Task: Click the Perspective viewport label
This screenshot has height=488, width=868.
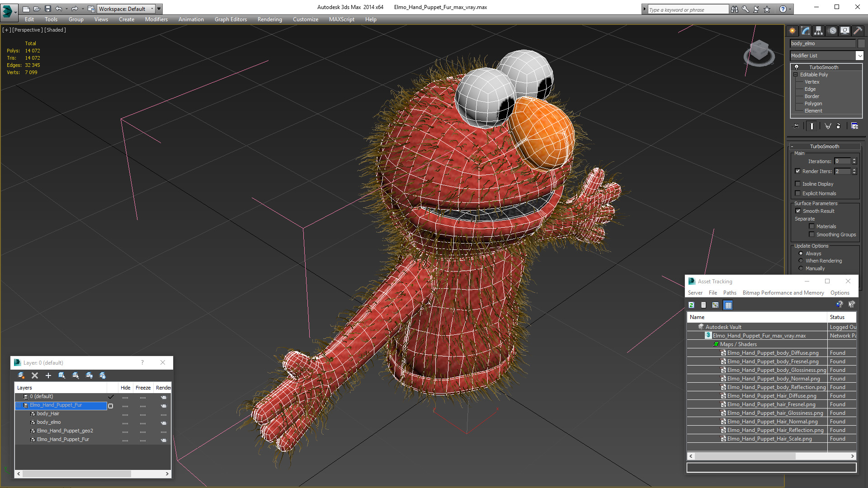Action: click(x=27, y=30)
